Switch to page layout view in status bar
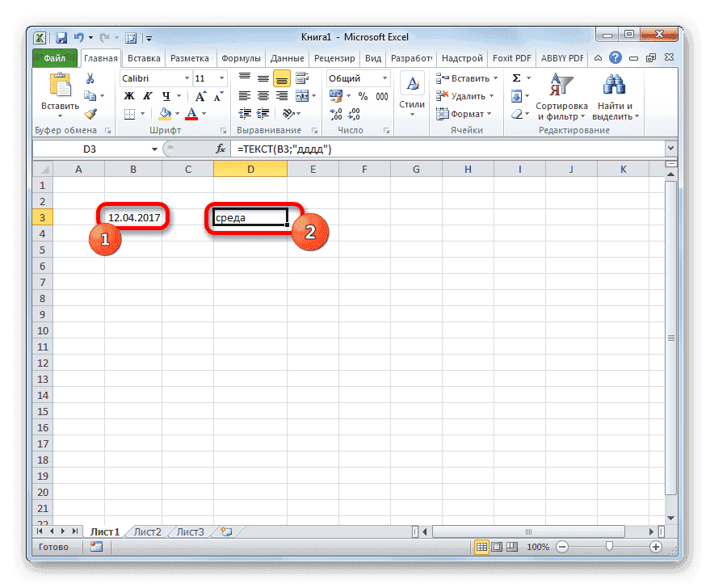Viewport: 710px width, 588px height. 496,547
